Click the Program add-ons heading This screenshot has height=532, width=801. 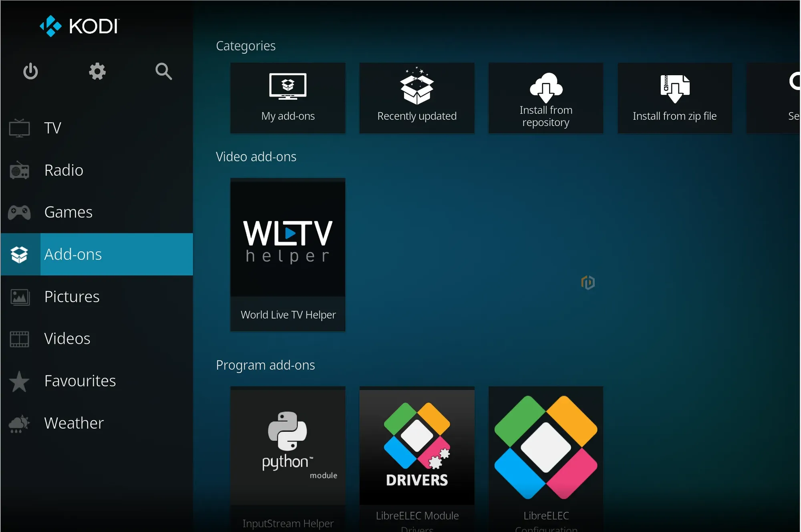click(266, 365)
